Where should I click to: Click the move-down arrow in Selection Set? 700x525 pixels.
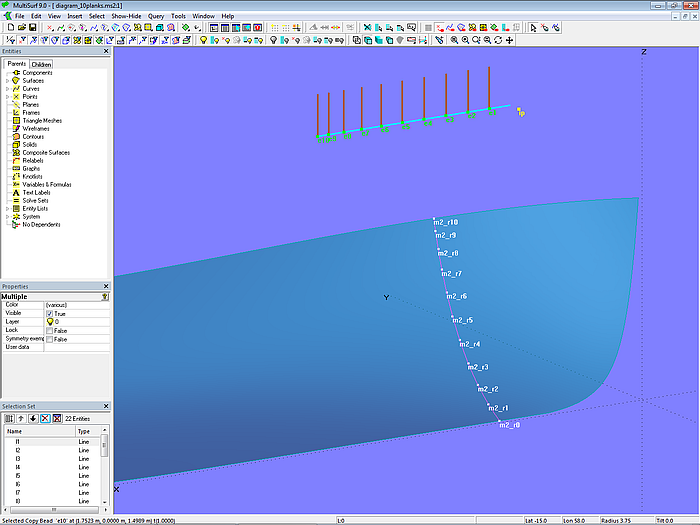(x=34, y=418)
